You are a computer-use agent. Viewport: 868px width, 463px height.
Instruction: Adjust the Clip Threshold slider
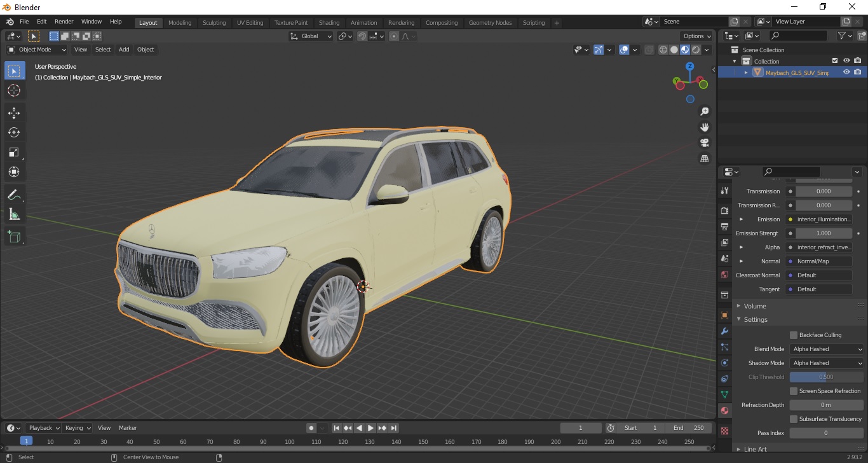[x=827, y=377]
